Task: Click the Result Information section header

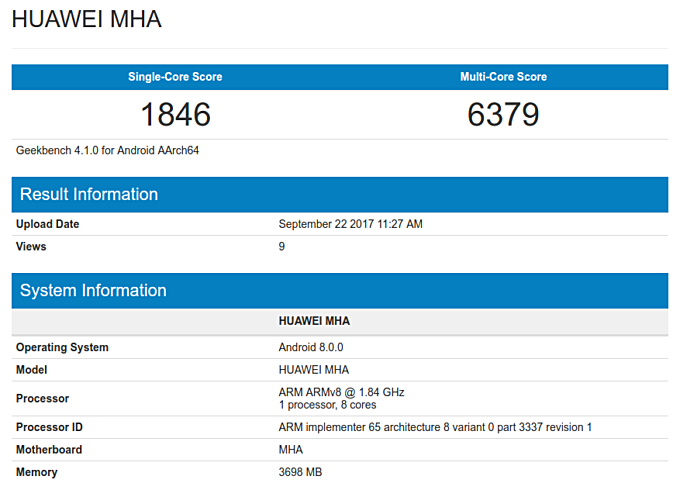Action: click(89, 194)
